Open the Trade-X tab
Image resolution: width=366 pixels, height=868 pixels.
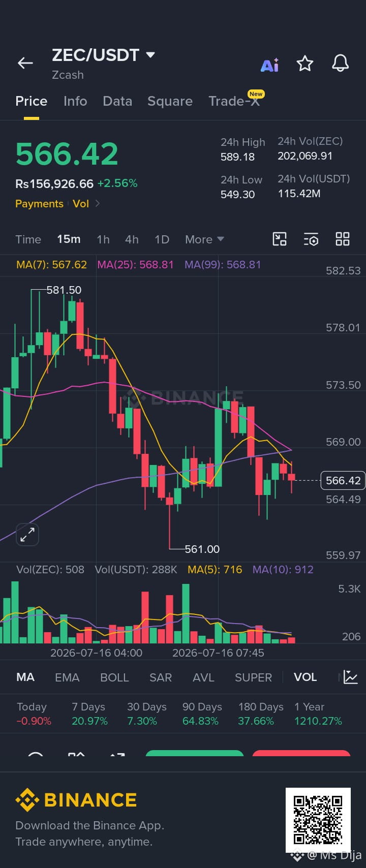coord(234,101)
